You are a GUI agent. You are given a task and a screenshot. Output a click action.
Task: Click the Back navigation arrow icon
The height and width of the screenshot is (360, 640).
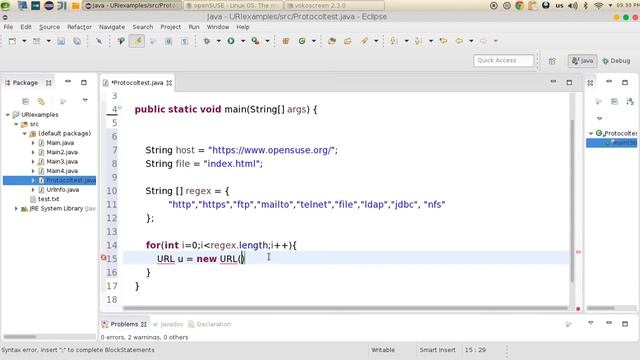point(459,41)
